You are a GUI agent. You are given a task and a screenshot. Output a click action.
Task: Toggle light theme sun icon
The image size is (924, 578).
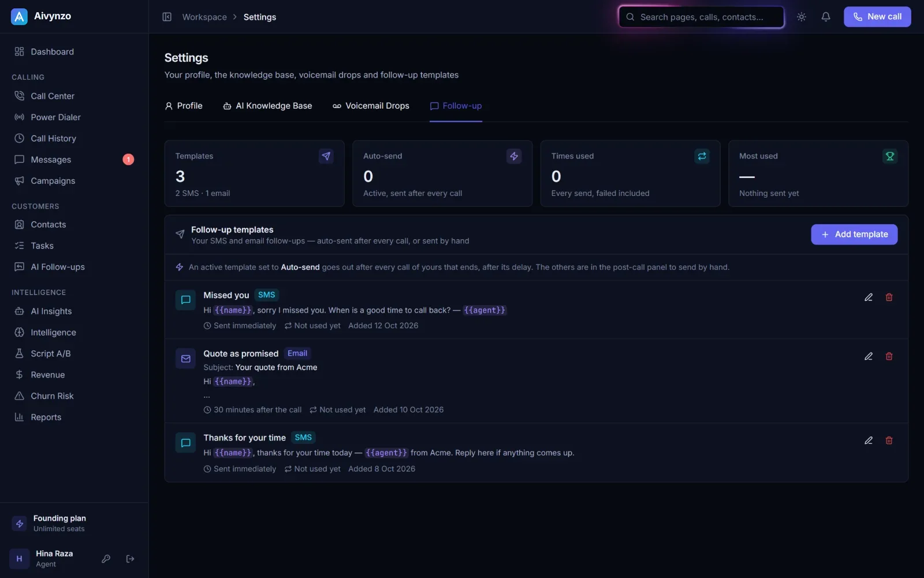802,17
